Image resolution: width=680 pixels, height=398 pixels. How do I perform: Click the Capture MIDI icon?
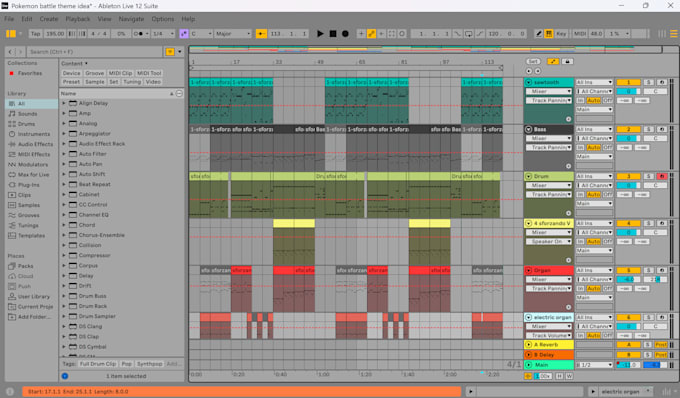(x=392, y=33)
